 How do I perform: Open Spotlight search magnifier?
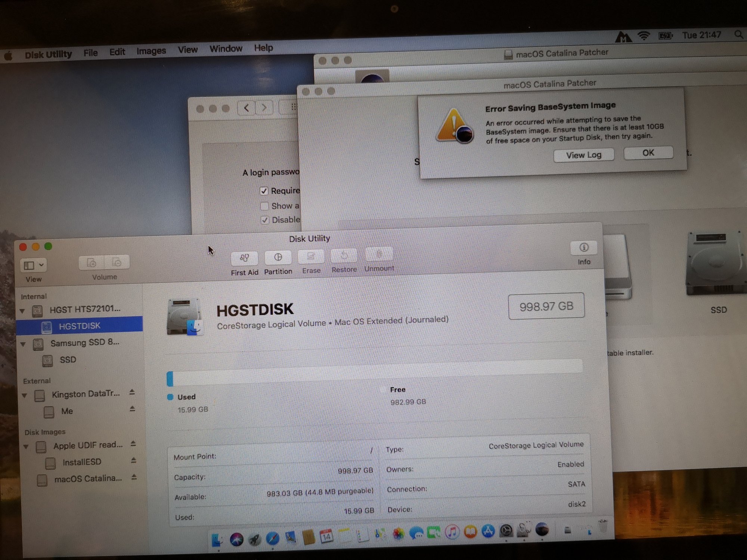(x=738, y=34)
